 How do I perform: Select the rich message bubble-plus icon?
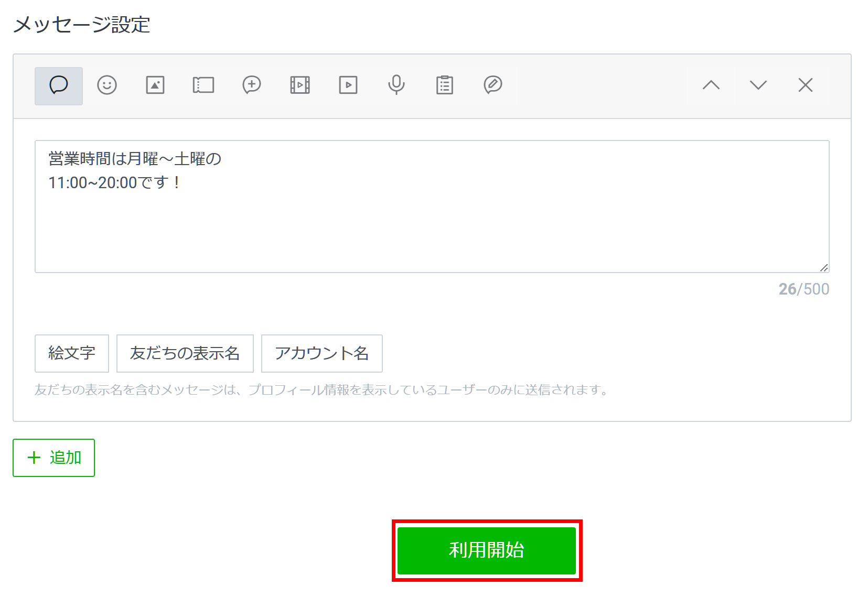252,85
